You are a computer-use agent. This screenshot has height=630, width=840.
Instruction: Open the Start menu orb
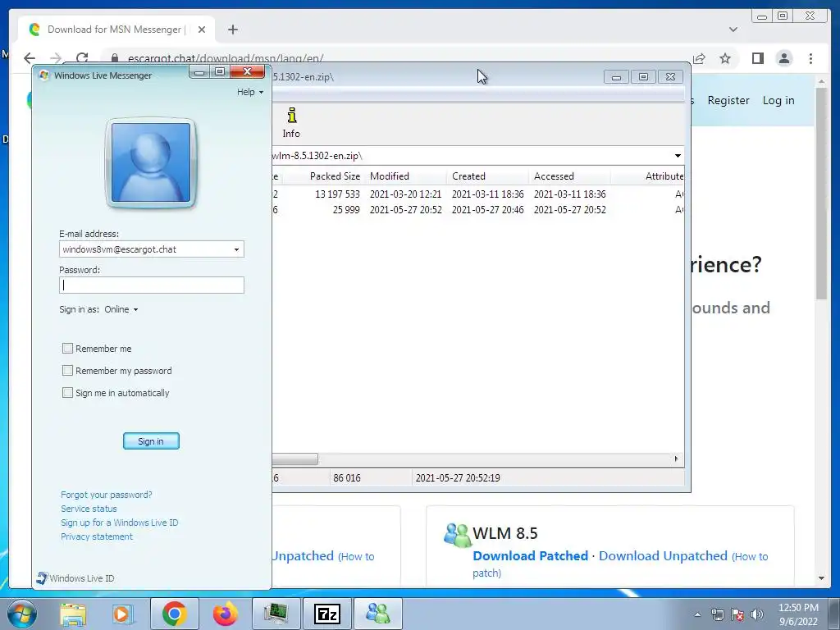pos(22,614)
